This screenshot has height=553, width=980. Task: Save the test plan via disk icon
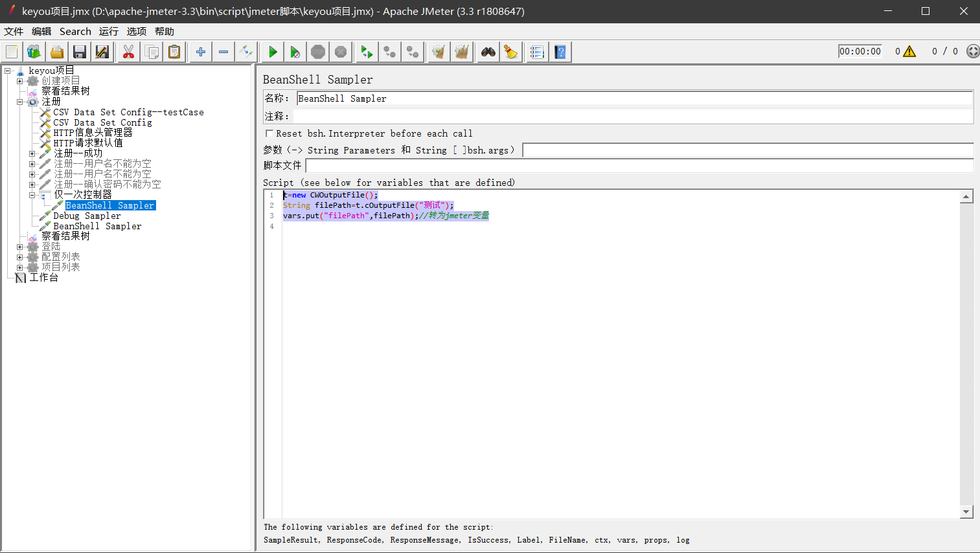79,51
